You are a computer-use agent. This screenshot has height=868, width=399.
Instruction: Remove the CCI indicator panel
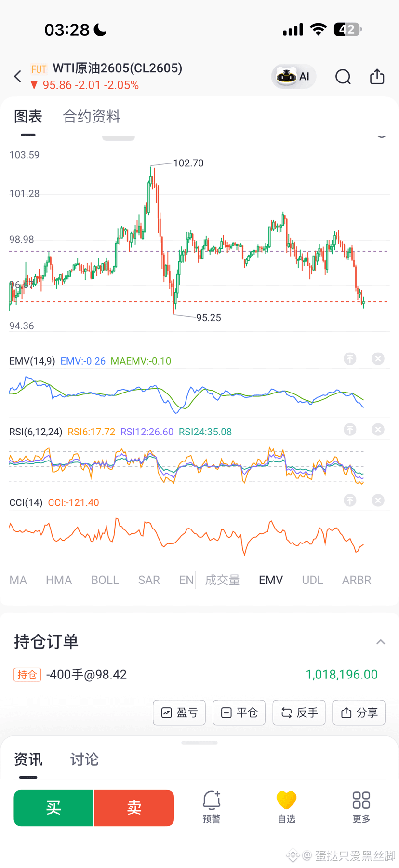click(378, 501)
